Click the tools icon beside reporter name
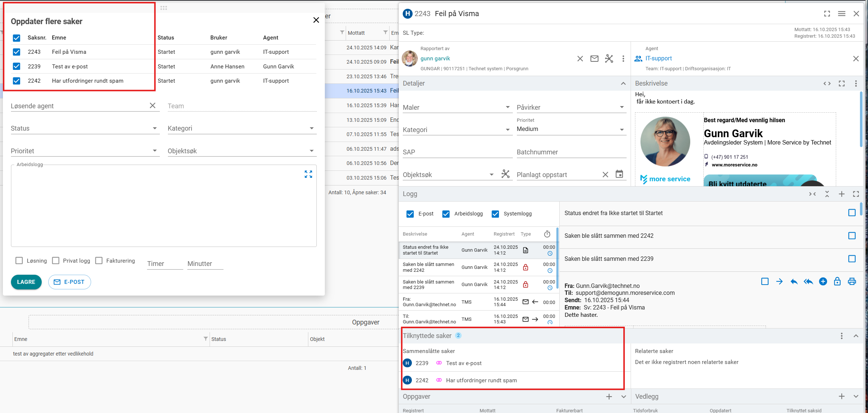 pyautogui.click(x=609, y=59)
